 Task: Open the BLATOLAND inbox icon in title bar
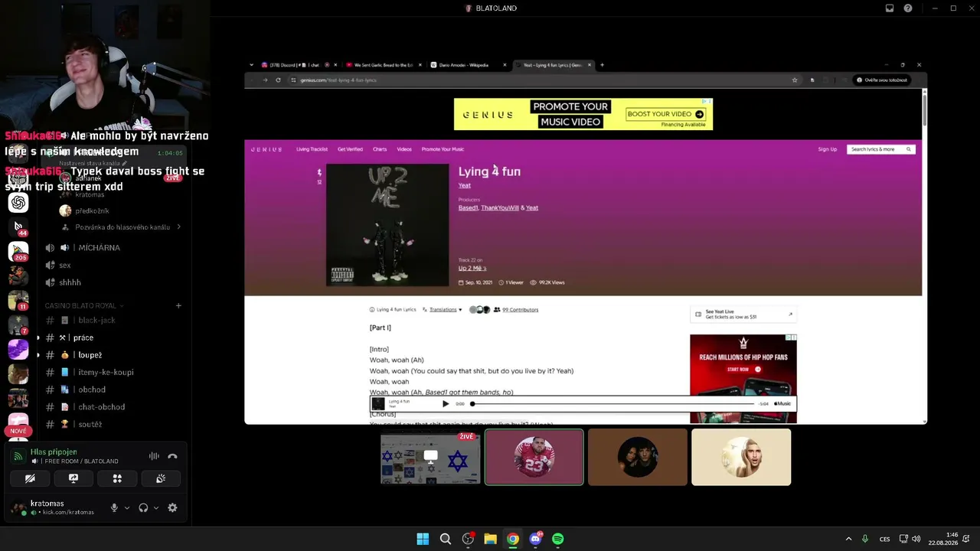pyautogui.click(x=890, y=8)
